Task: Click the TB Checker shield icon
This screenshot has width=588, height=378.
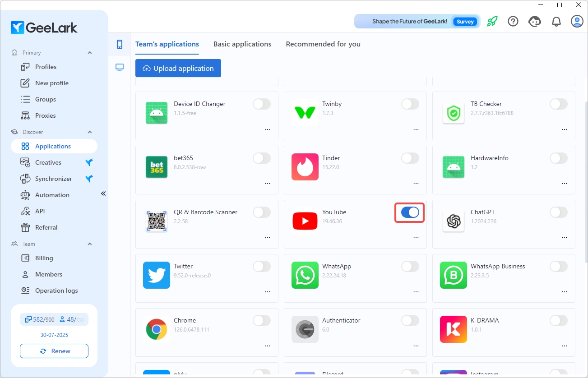Action: point(454,113)
